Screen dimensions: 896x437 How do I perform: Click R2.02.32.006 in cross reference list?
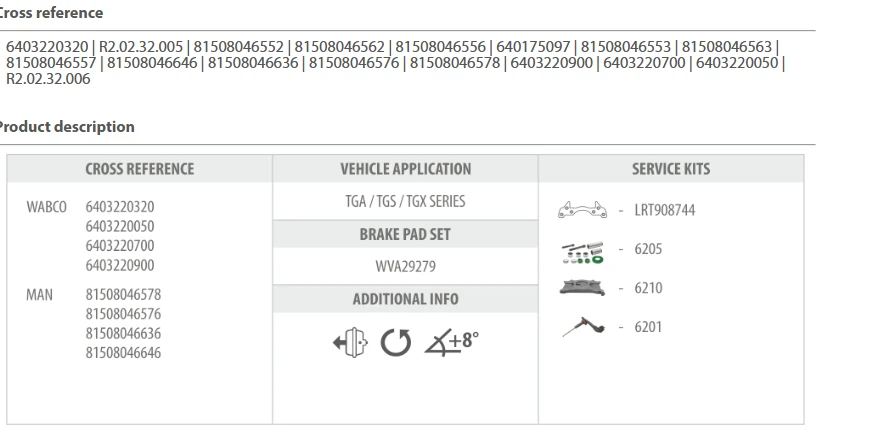click(x=48, y=79)
